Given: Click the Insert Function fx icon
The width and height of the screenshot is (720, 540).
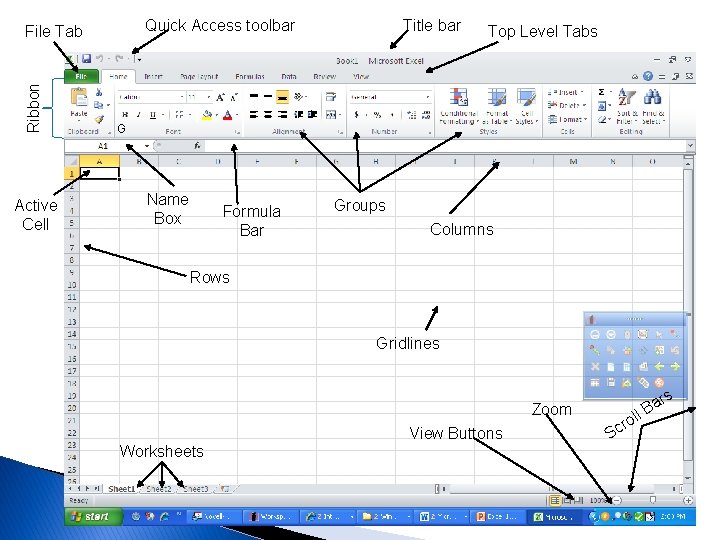Looking at the screenshot, I should [197, 146].
